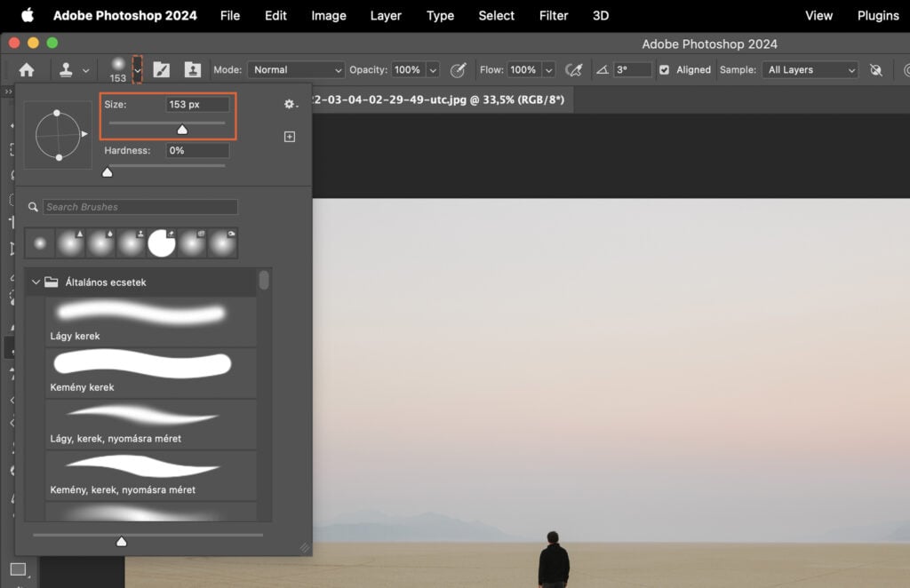The width and height of the screenshot is (910, 588).
Task: Create new brush preset with the plus icon
Action: [290, 136]
